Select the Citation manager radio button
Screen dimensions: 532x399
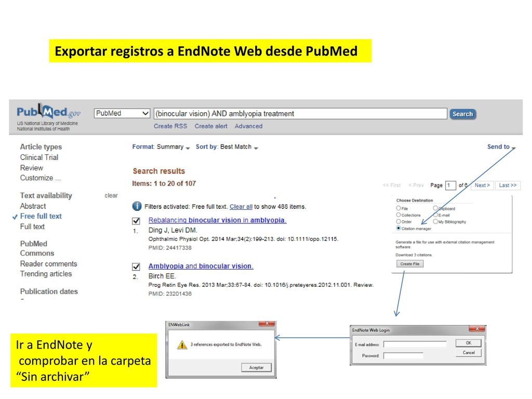(x=398, y=228)
